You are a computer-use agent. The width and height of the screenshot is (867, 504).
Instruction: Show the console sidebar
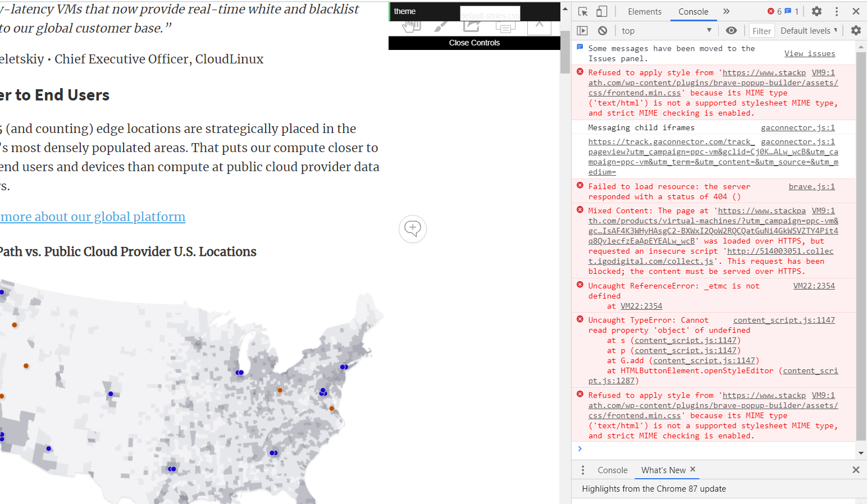tap(583, 31)
